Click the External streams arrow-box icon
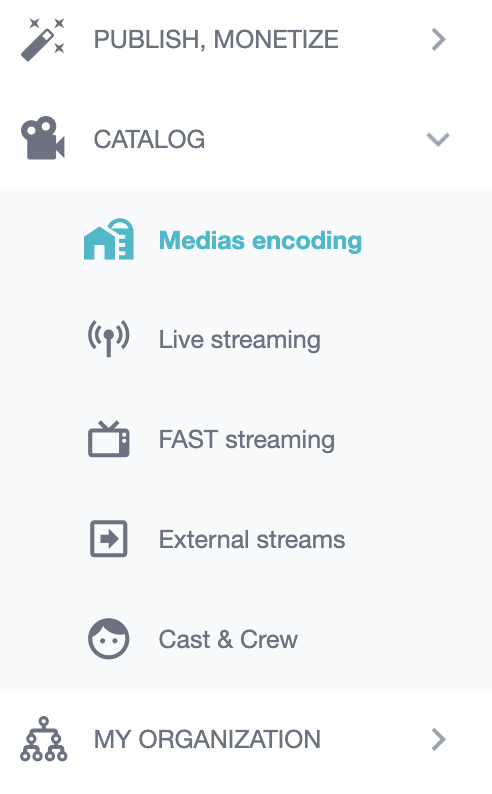Image resolution: width=492 pixels, height=794 pixels. [108, 538]
